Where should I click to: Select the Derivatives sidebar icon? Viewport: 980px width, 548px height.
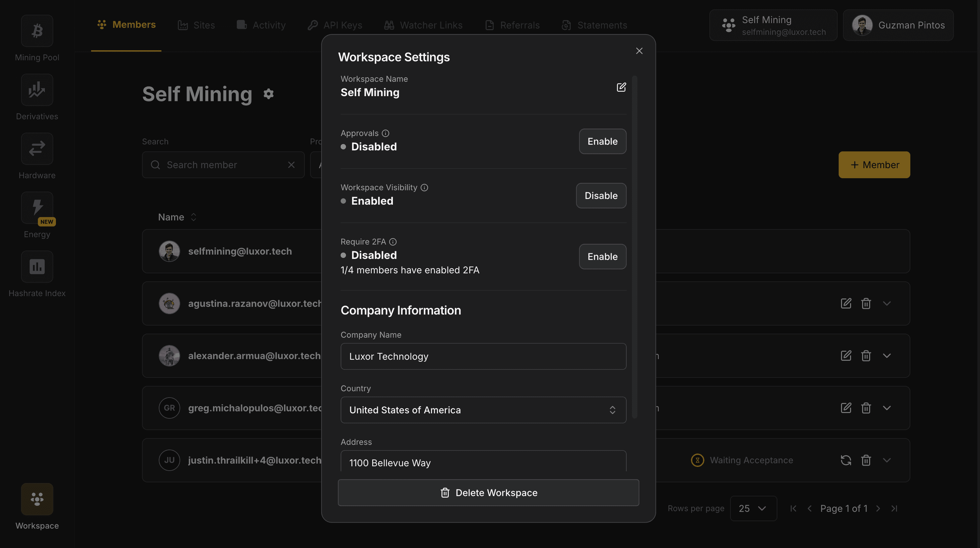37,90
